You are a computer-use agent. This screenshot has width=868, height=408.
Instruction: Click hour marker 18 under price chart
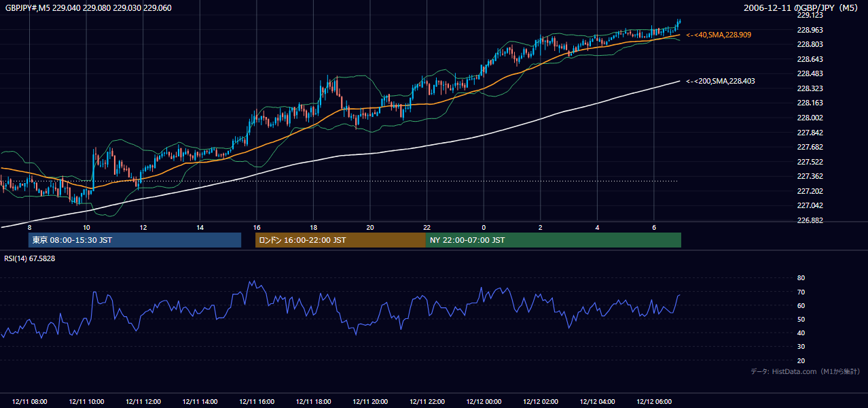[x=313, y=226]
